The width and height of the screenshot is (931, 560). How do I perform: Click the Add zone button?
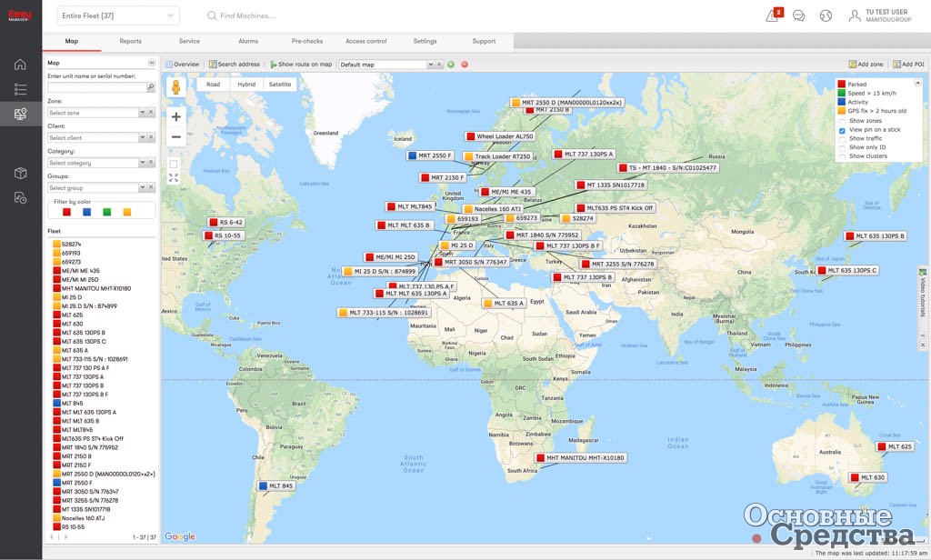click(866, 65)
